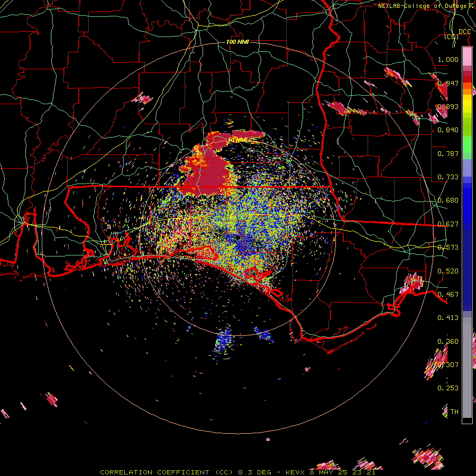Click the 50 NMI range ring label

click(237, 140)
